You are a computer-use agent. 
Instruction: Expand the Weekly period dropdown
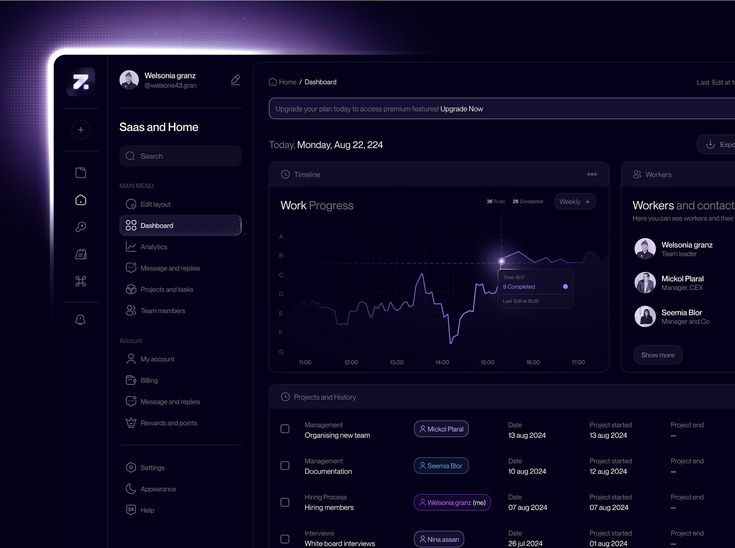click(x=575, y=202)
